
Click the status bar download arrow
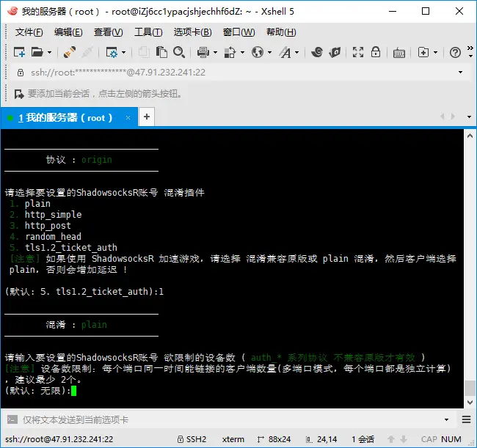(404, 439)
